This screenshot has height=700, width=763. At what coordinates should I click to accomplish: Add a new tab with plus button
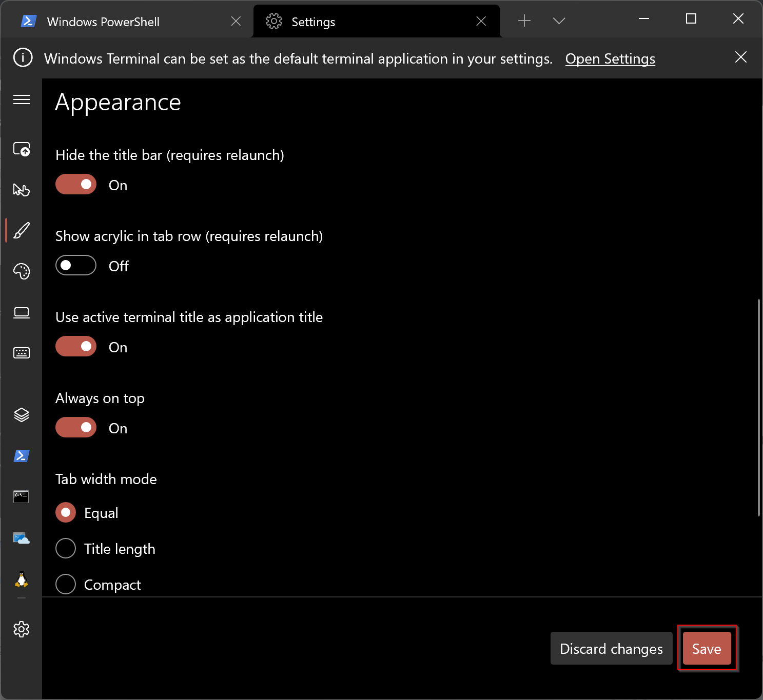tap(524, 21)
